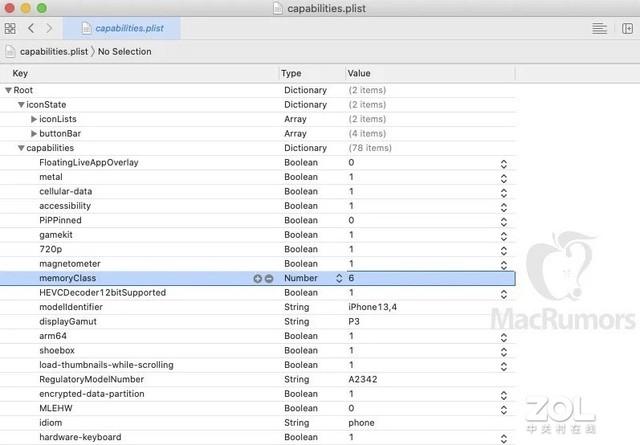Viewport: 640px width, 445px height.
Task: Add a row with memoryClass plus button
Action: 257,278
